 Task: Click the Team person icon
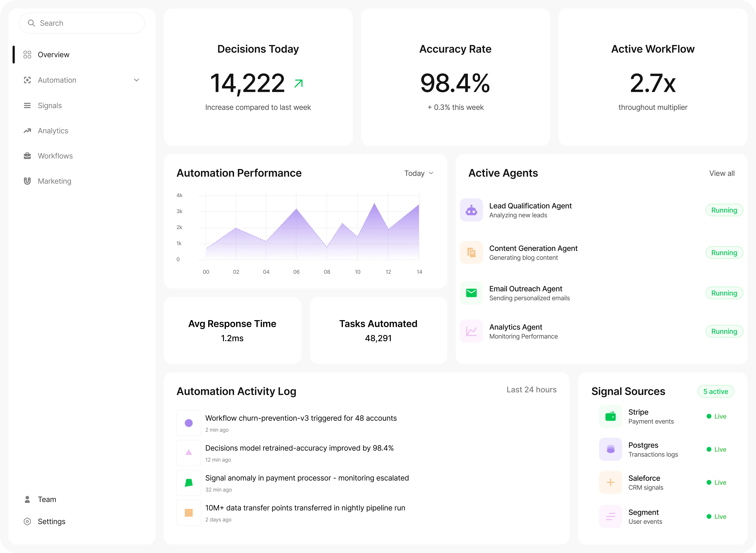click(x=27, y=499)
